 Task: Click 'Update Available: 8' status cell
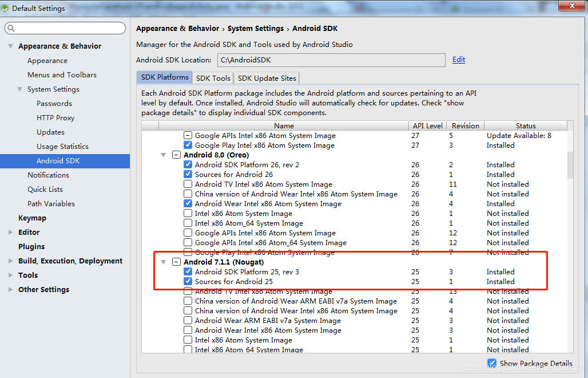point(519,136)
